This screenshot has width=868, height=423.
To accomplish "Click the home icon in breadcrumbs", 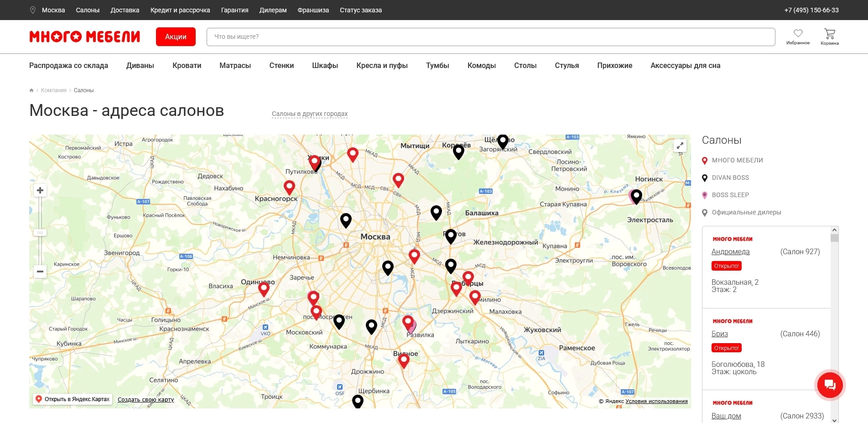I will tap(31, 90).
